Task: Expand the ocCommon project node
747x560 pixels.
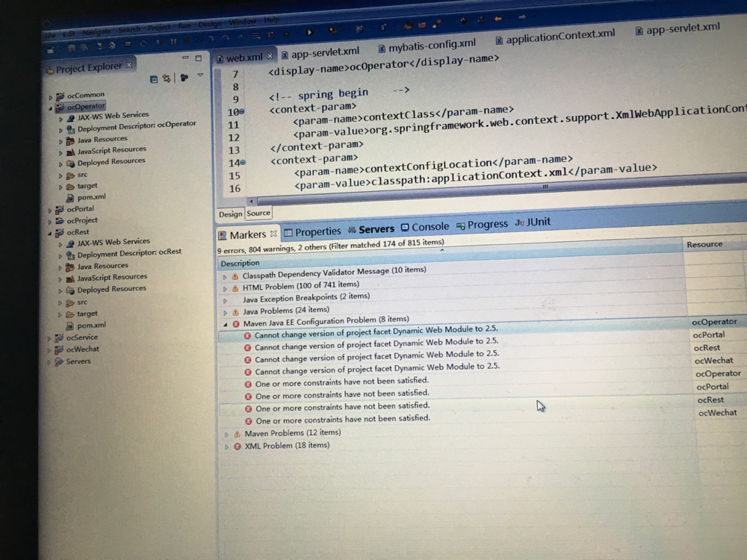Action: point(51,96)
